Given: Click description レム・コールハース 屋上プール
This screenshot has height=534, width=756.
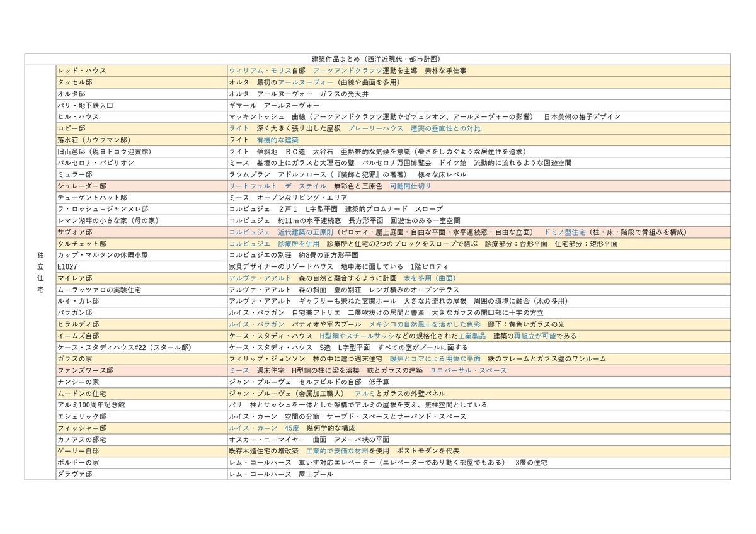Looking at the screenshot, I should (479, 474).
